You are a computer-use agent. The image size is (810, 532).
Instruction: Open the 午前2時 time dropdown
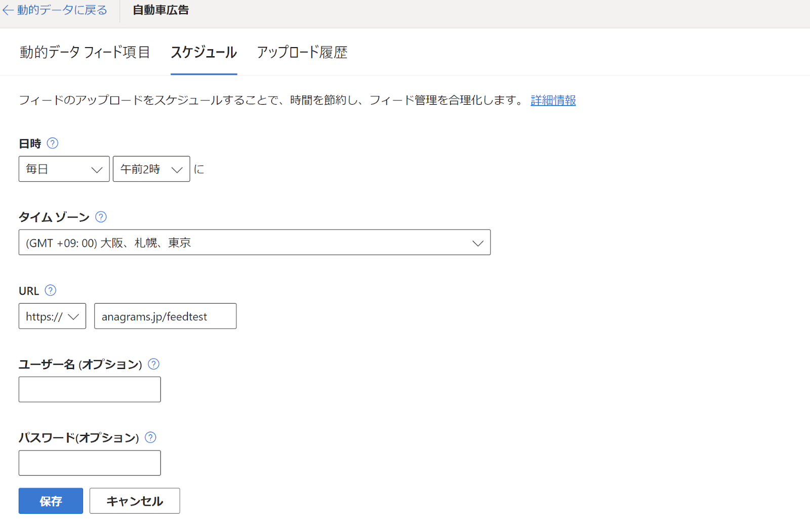click(151, 169)
